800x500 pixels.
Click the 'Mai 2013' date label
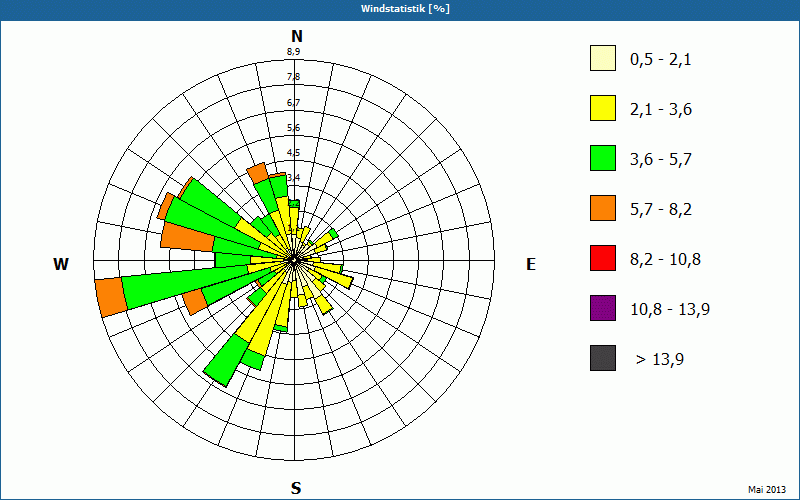pyautogui.click(x=767, y=490)
